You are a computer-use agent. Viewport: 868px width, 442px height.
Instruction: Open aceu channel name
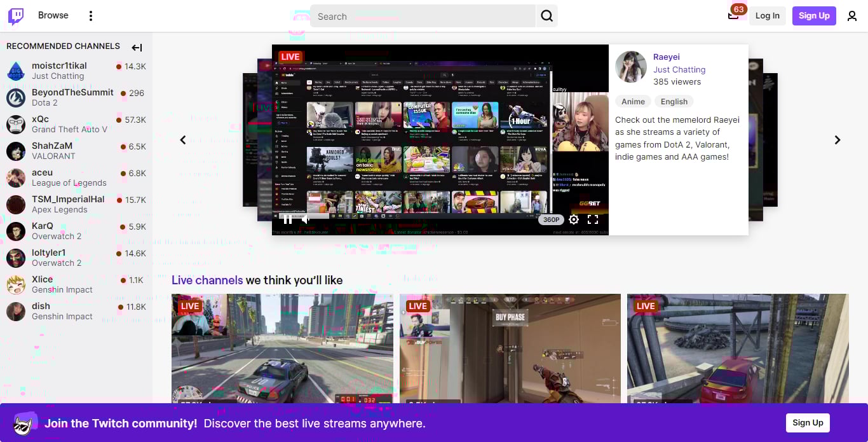pos(42,172)
